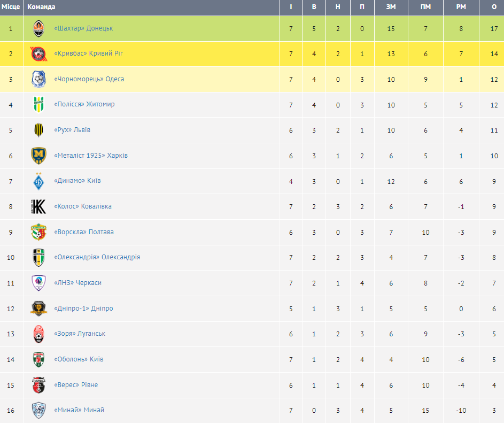Open the «Олександрія» Олександрія team page

97,257
